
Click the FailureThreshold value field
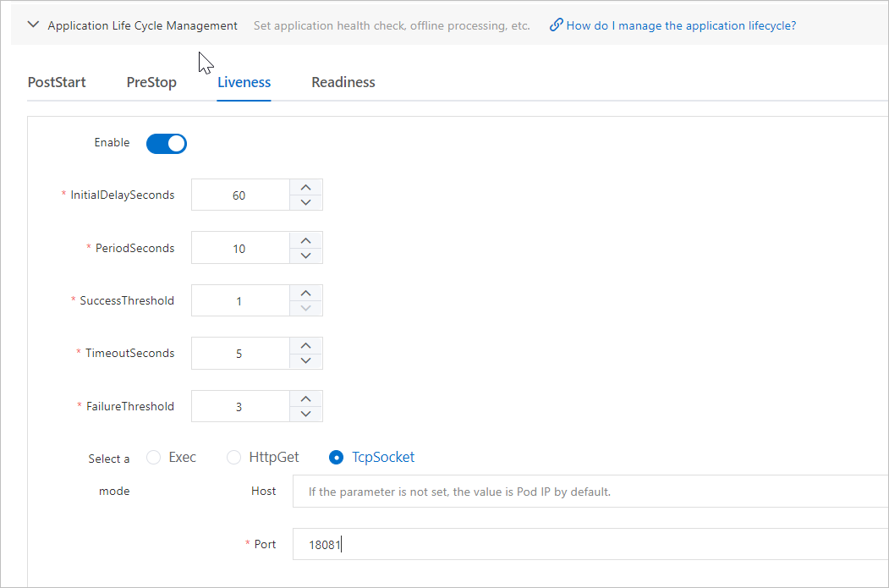pyautogui.click(x=240, y=406)
